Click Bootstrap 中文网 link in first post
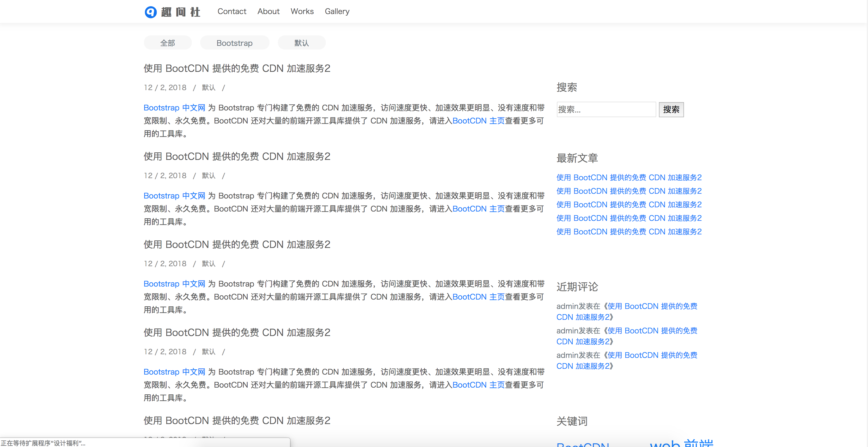The width and height of the screenshot is (868, 447). tap(174, 108)
